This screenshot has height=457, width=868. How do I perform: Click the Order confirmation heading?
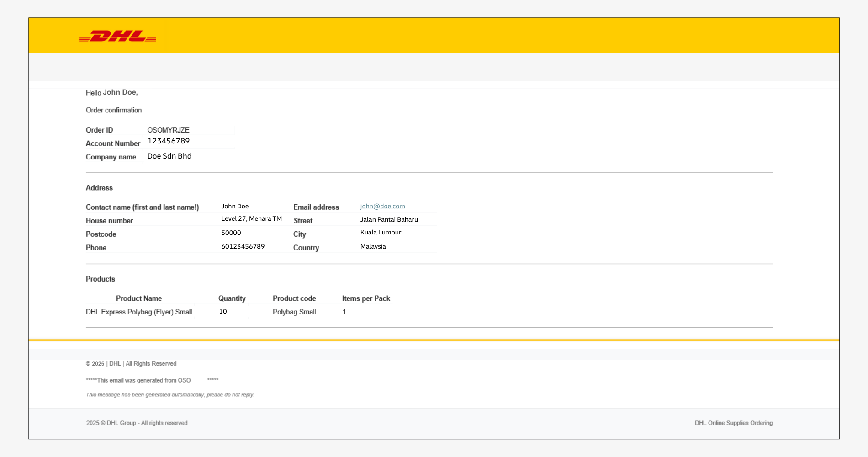[x=114, y=110]
